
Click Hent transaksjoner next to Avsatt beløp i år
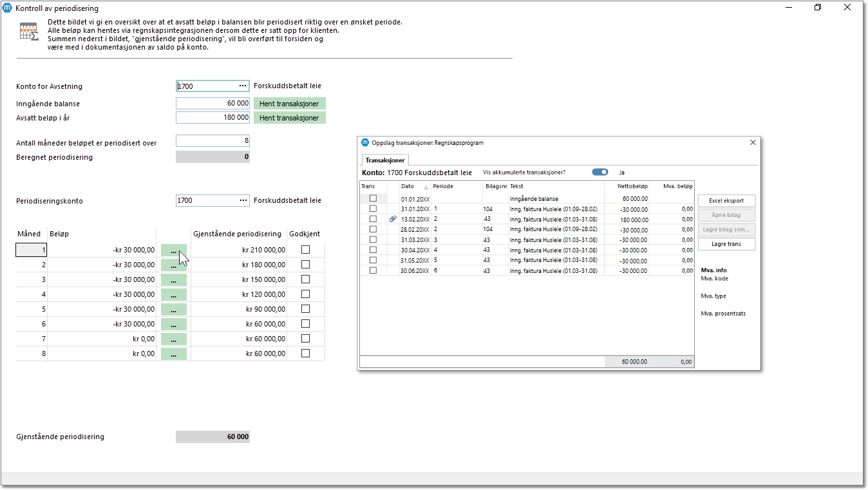click(289, 118)
